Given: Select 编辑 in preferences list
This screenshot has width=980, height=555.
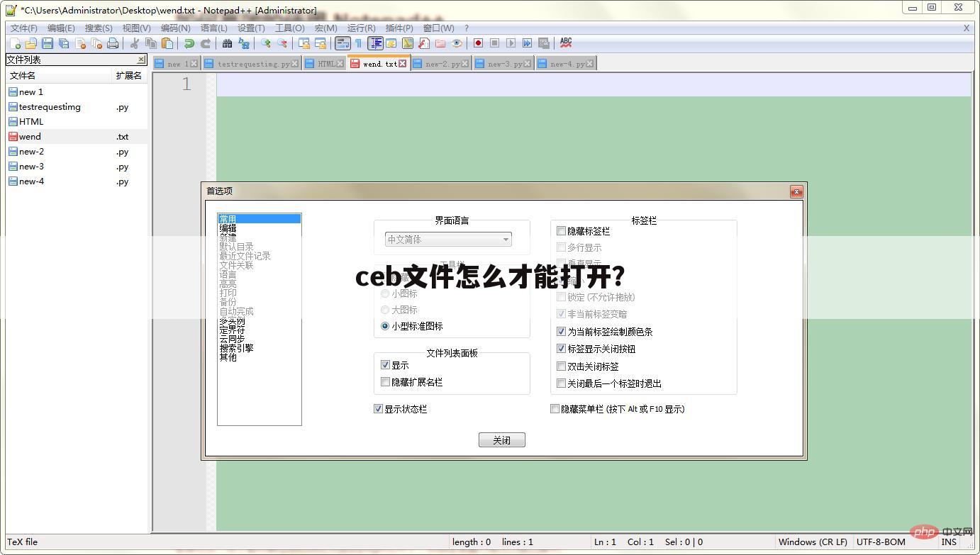Looking at the screenshot, I should click(x=228, y=228).
